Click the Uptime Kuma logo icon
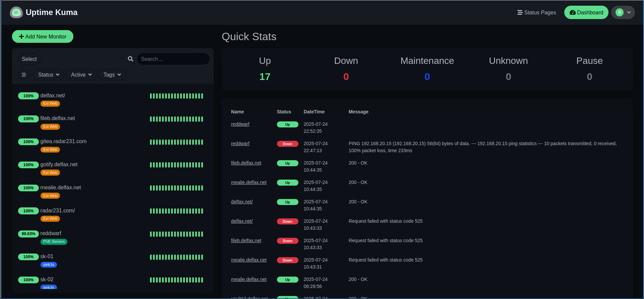This screenshot has height=299, width=644. (16, 12)
